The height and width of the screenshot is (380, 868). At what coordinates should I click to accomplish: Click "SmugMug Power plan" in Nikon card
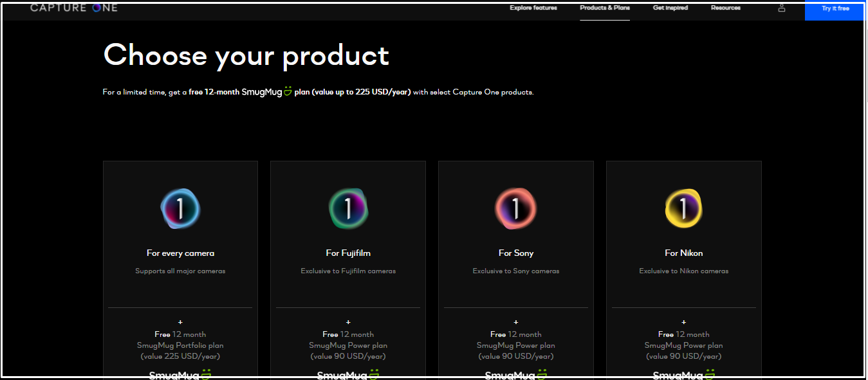(683, 346)
